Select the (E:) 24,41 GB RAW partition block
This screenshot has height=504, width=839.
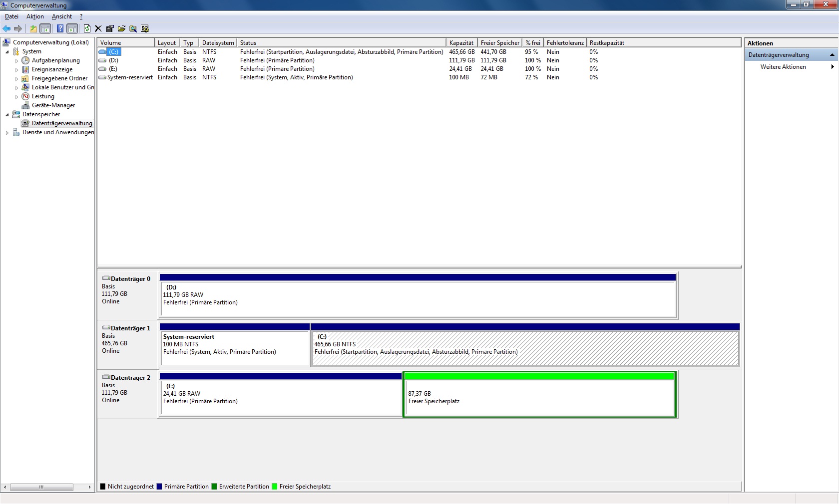281,394
